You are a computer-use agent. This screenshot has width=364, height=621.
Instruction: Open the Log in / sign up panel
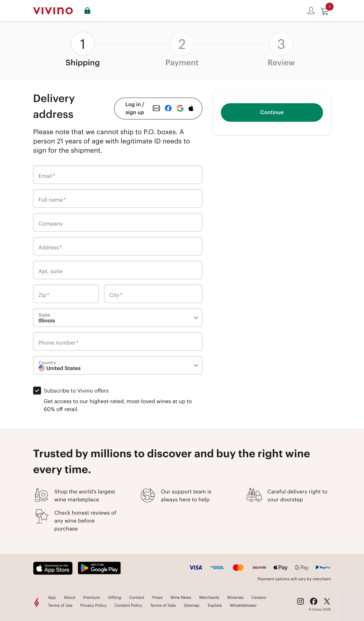(135, 108)
